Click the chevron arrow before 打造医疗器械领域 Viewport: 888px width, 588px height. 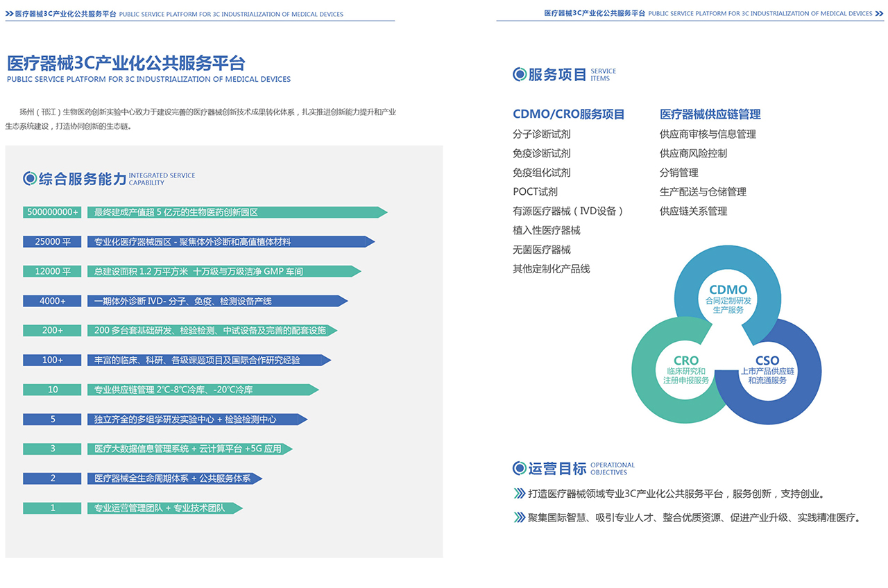point(520,494)
